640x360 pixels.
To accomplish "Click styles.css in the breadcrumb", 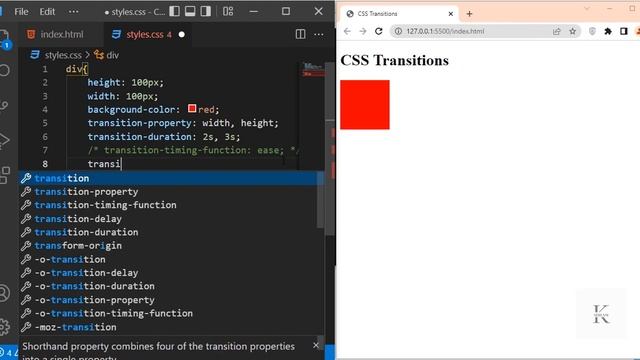I will click(63, 55).
